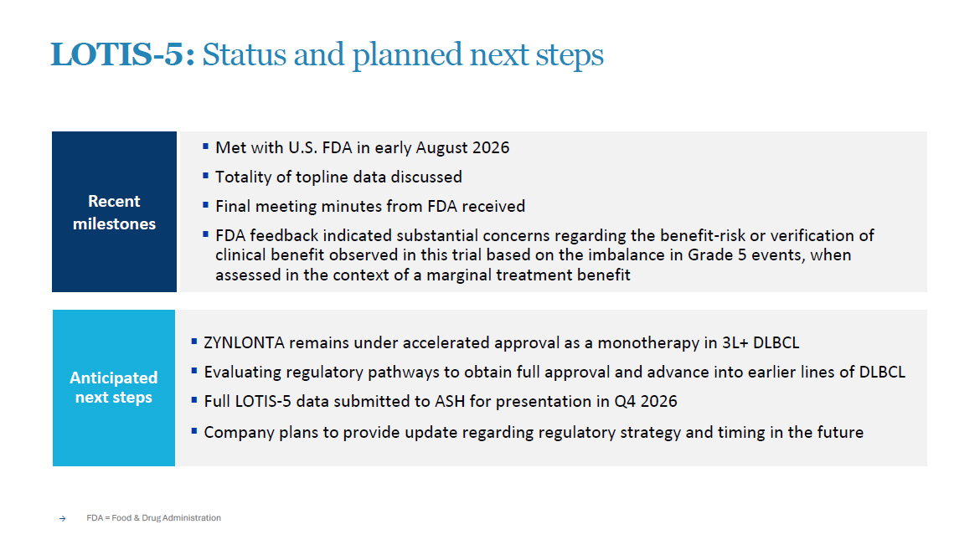Click the 'Full LOTIS-5 data submitted to ASH' line
Screen dimensions: 980x550
pyautogui.click(x=441, y=401)
